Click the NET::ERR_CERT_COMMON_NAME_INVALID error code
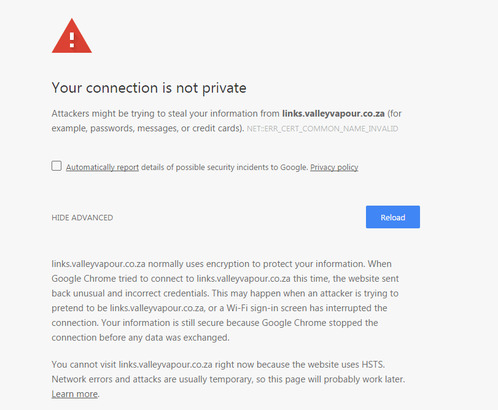The image size is (498, 410). coord(322,129)
